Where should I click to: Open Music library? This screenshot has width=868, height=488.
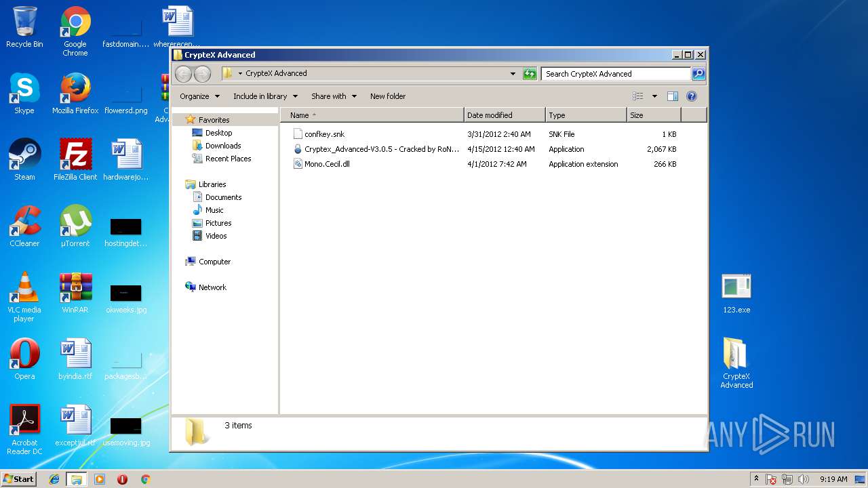[x=214, y=210]
